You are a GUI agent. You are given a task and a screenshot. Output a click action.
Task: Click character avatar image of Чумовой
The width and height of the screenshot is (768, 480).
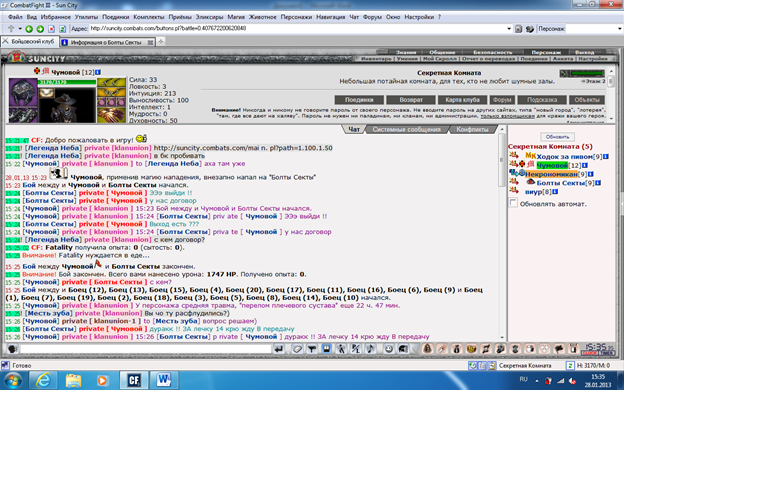[67, 104]
